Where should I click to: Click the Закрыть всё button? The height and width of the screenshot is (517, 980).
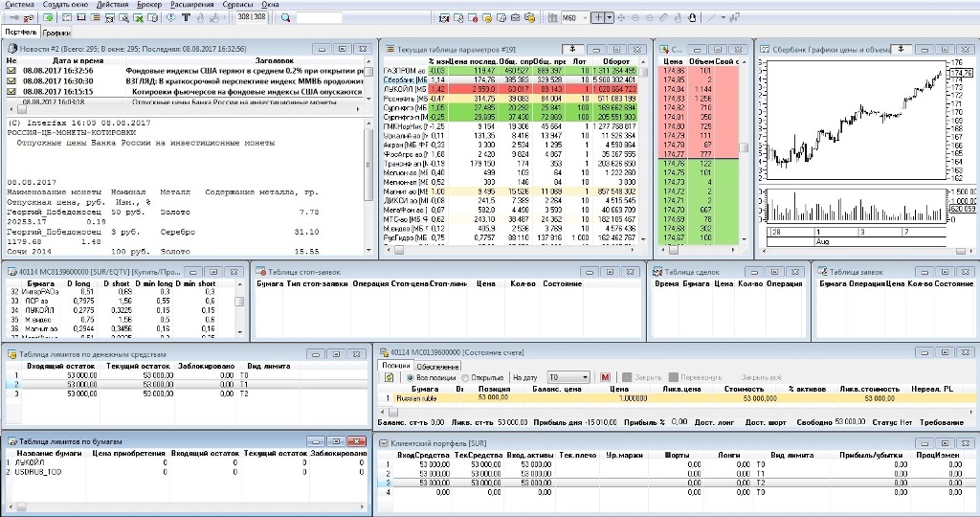tap(761, 377)
